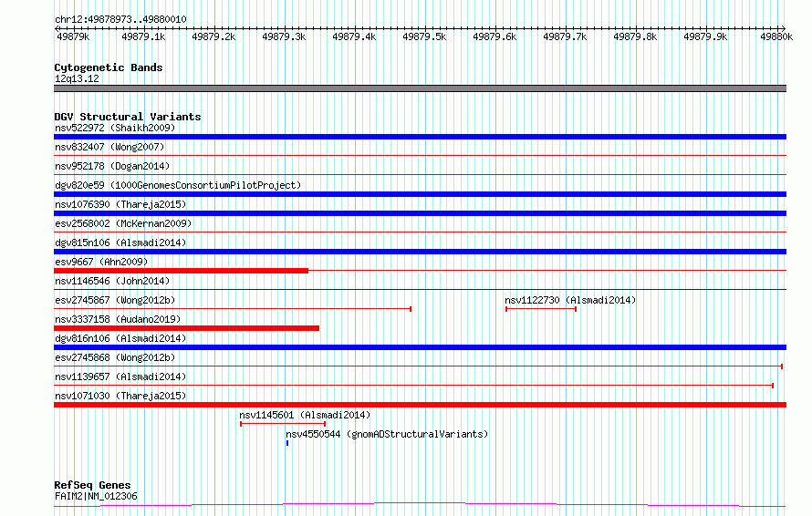Click red feature span under nsv1145601
The image size is (812, 516).
283,424
